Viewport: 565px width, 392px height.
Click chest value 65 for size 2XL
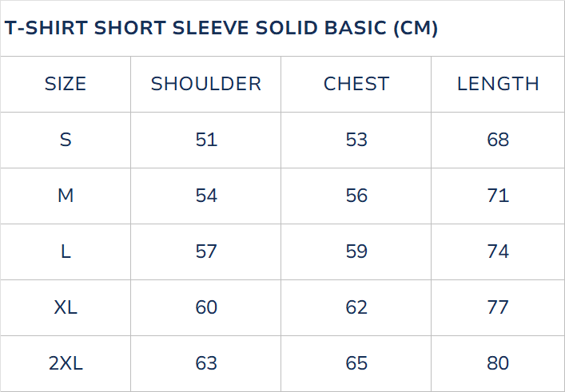pyautogui.click(x=356, y=363)
